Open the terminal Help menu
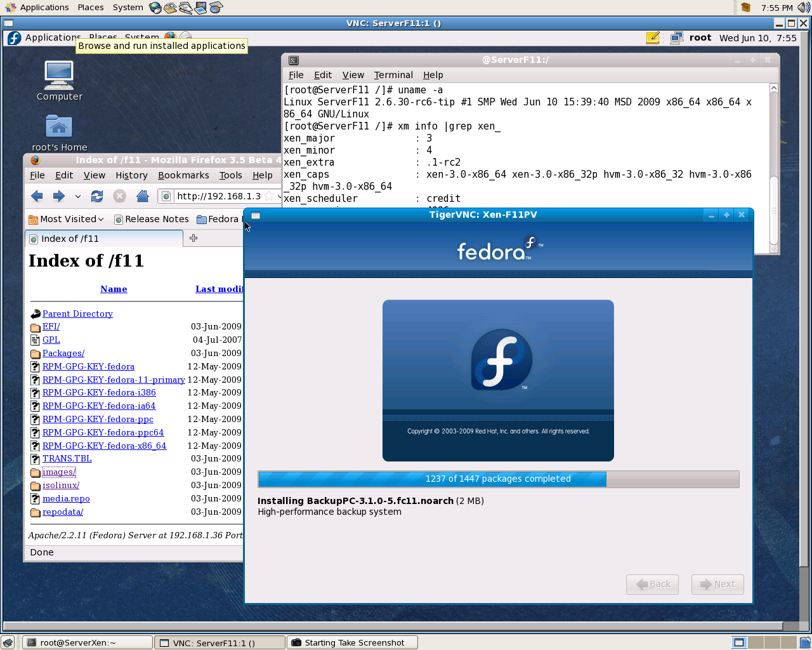This screenshot has width=812, height=650. pyautogui.click(x=433, y=75)
